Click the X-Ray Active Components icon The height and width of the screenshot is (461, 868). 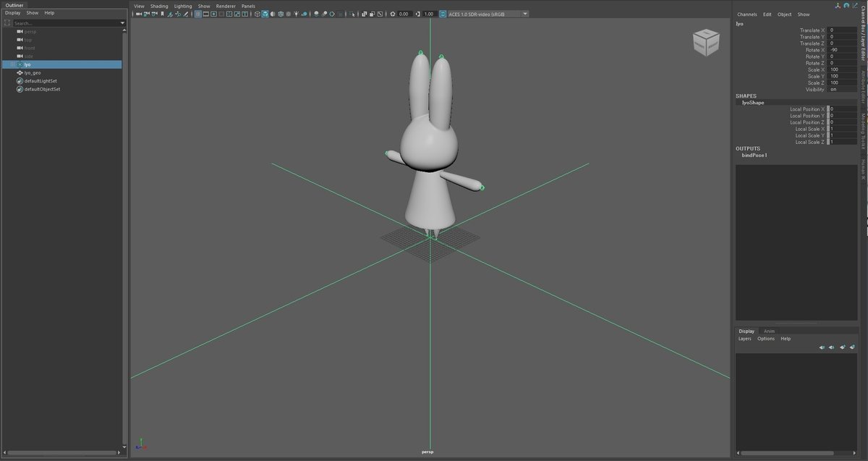coord(372,14)
